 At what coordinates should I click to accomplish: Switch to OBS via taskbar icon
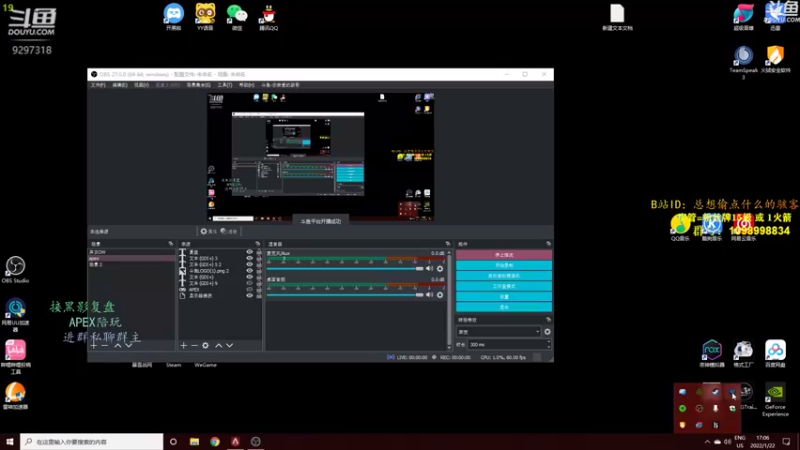click(x=256, y=441)
